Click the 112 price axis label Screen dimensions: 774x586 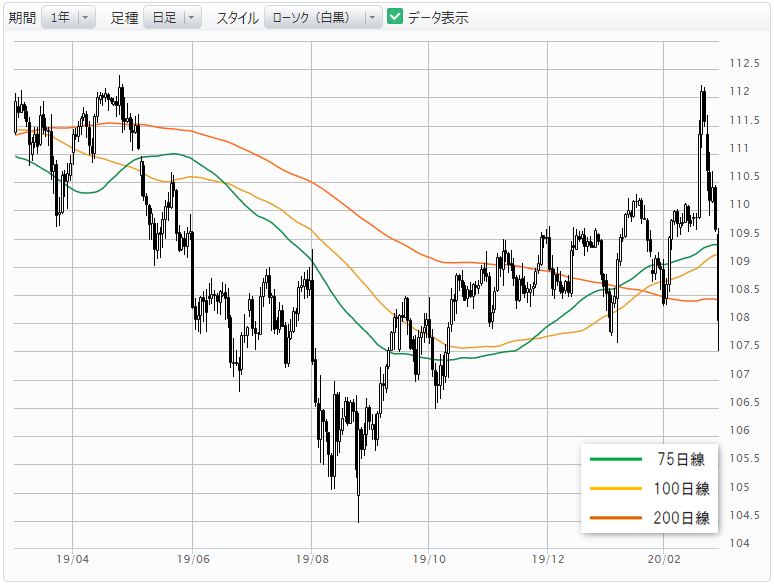739,91
